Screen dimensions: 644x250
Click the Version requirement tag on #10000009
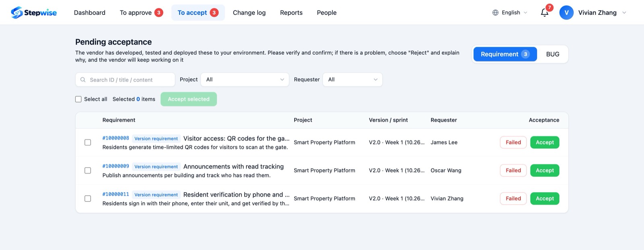[x=156, y=167]
